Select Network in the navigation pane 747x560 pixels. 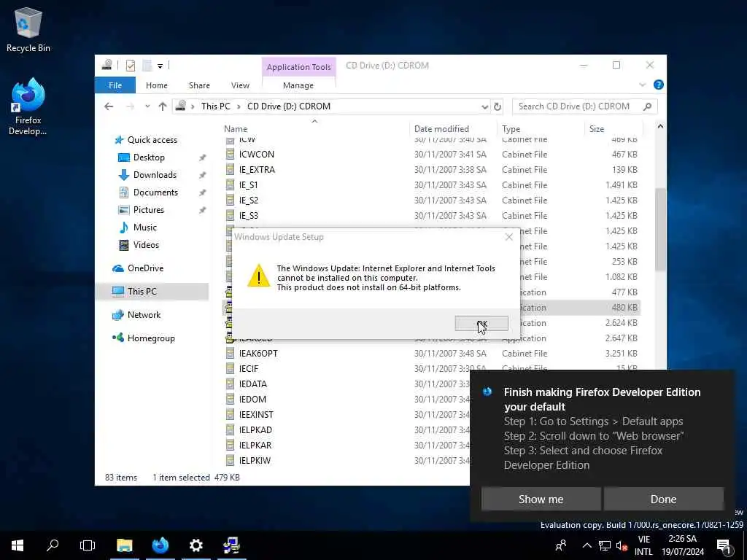(x=136, y=315)
